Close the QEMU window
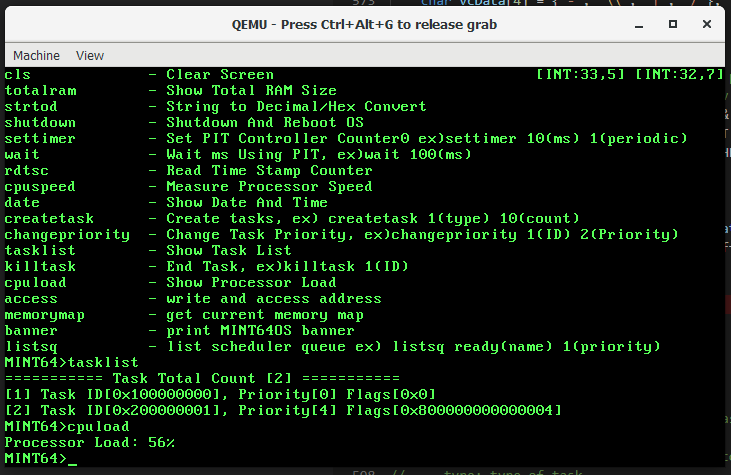This screenshot has height=475, width=731. point(705,24)
